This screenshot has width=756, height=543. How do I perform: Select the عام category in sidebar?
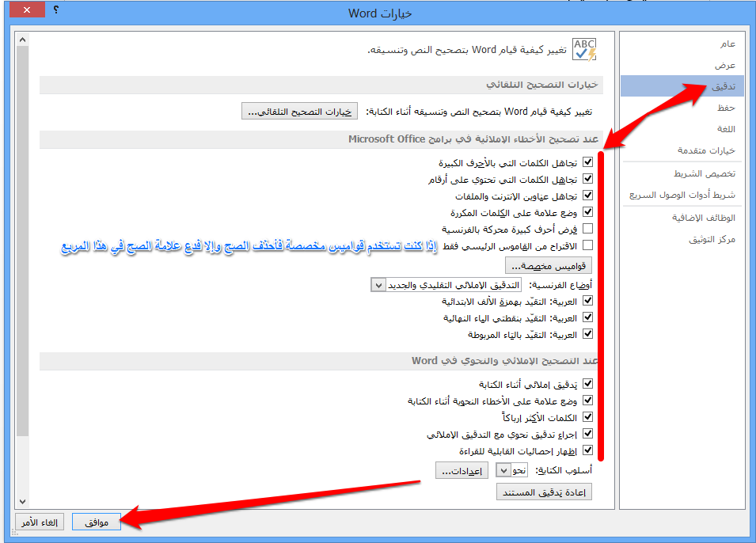coord(727,44)
